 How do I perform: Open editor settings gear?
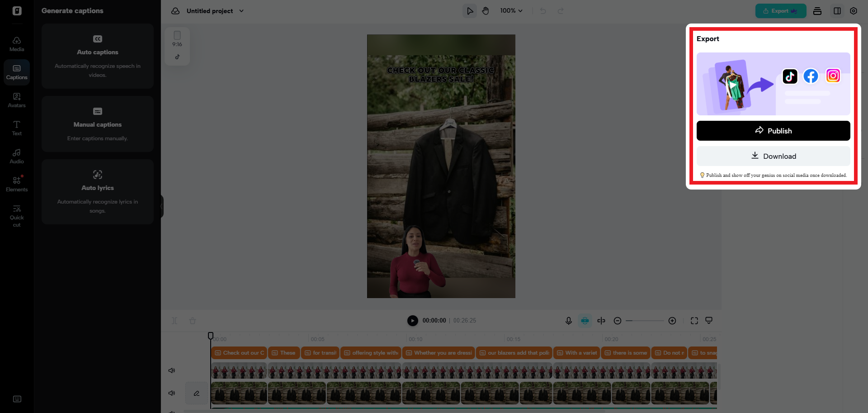[x=854, y=10]
